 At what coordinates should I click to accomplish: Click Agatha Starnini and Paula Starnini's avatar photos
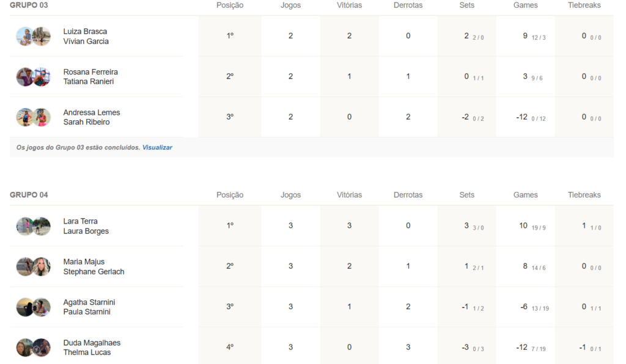(x=33, y=307)
